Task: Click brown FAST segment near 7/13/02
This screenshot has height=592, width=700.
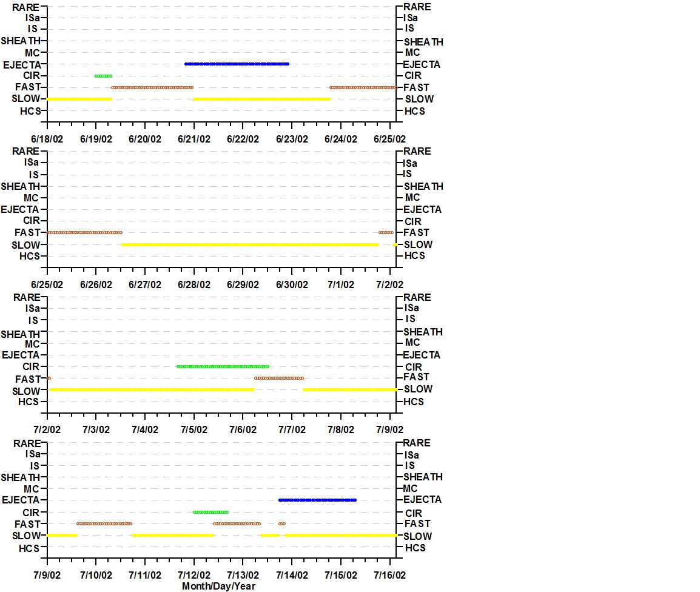Action: pyautogui.click(x=237, y=523)
